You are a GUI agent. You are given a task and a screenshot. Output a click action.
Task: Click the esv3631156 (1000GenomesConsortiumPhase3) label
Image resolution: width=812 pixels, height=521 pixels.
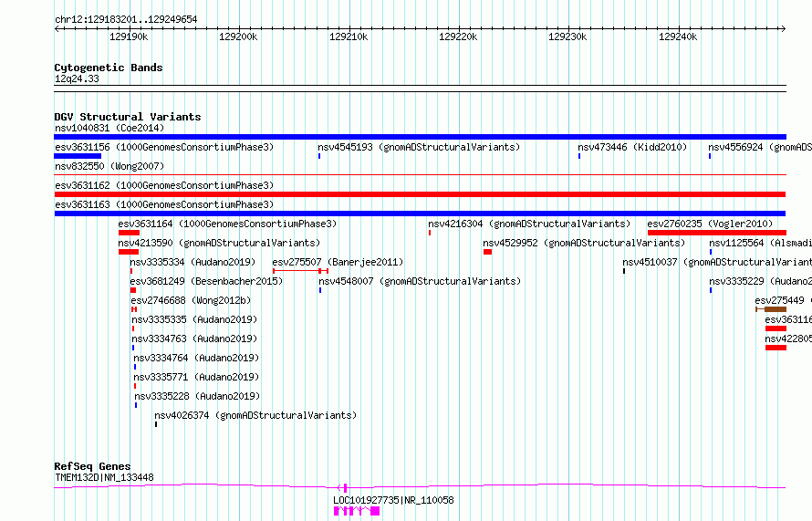164,147
